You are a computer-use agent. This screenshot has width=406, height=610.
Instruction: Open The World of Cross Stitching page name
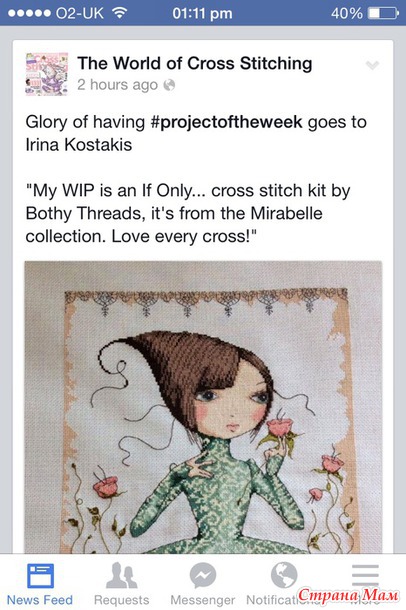tap(195, 63)
